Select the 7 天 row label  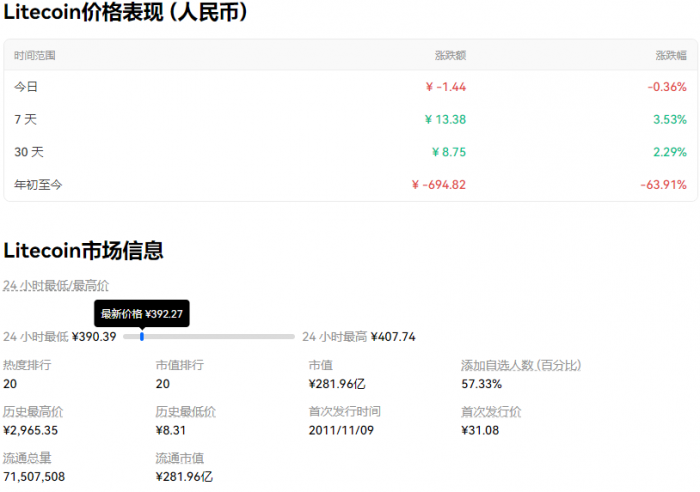click(25, 119)
